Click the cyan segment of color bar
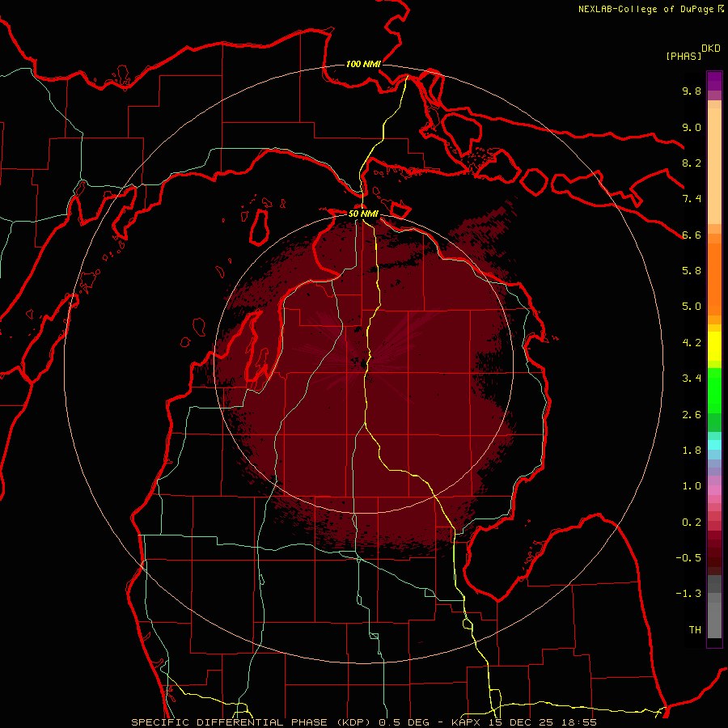728x728 pixels. pos(714,445)
